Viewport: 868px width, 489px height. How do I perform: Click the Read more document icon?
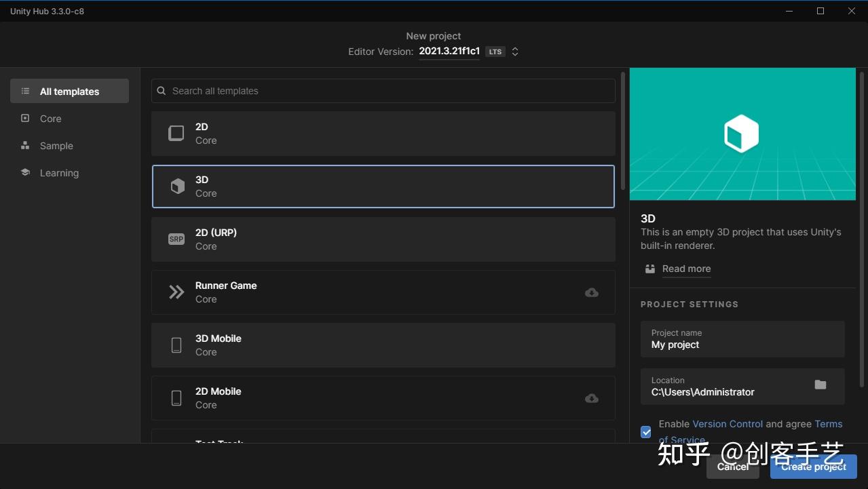[649, 269]
